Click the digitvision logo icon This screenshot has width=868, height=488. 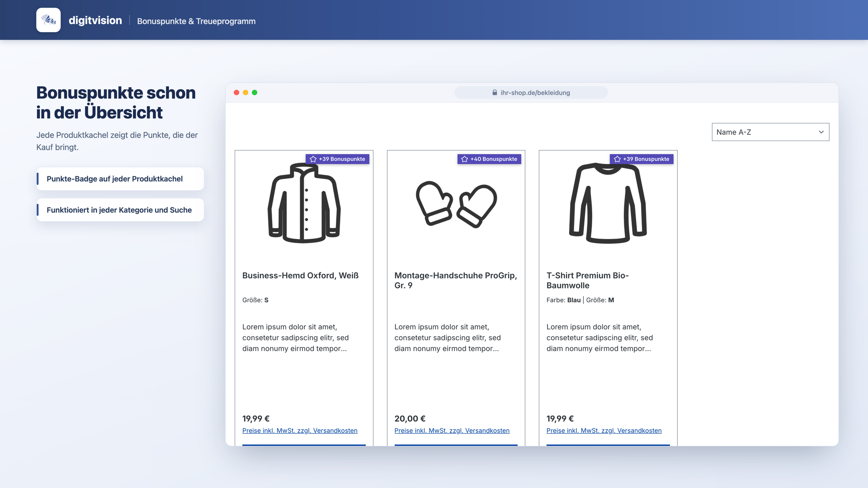click(48, 20)
